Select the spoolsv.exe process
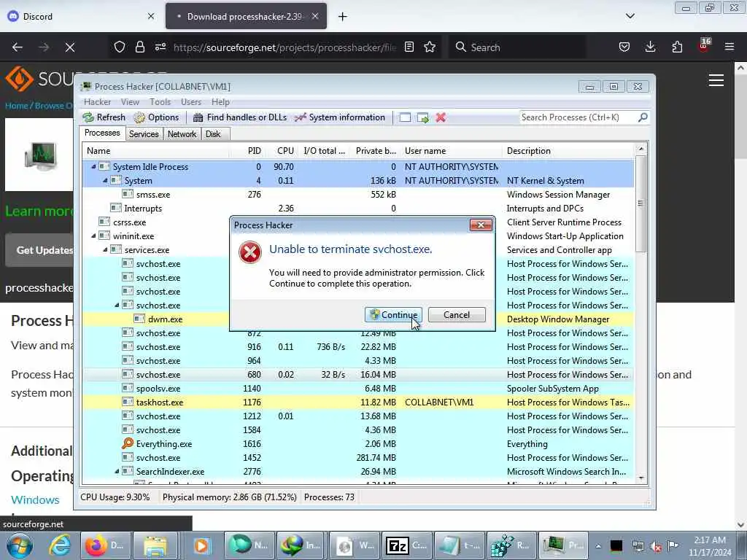 [x=358, y=388]
